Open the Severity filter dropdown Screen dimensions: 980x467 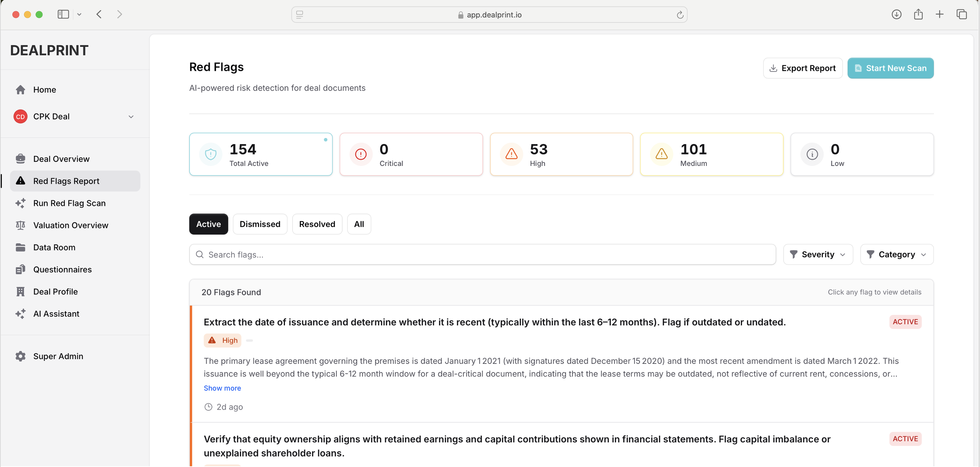point(818,254)
